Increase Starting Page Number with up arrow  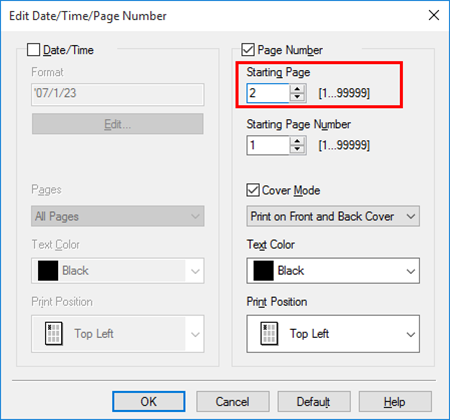tap(297, 141)
